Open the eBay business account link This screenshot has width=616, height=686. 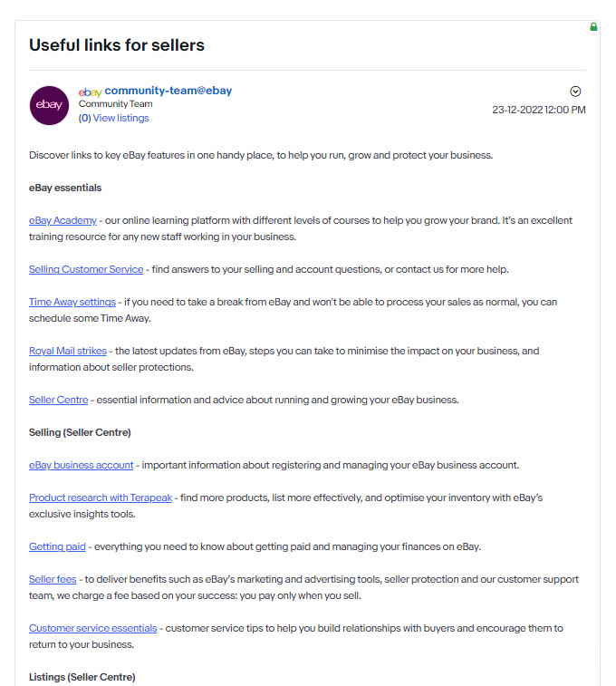click(81, 465)
